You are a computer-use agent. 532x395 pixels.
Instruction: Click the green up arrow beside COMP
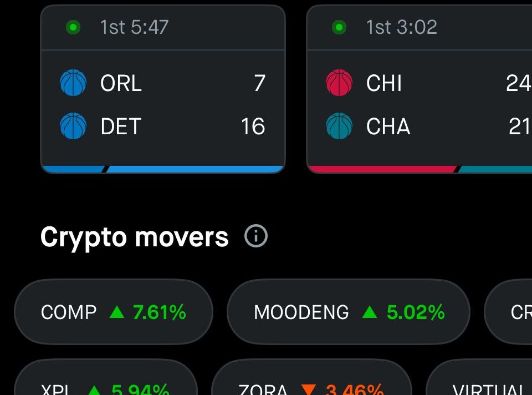pos(117,312)
